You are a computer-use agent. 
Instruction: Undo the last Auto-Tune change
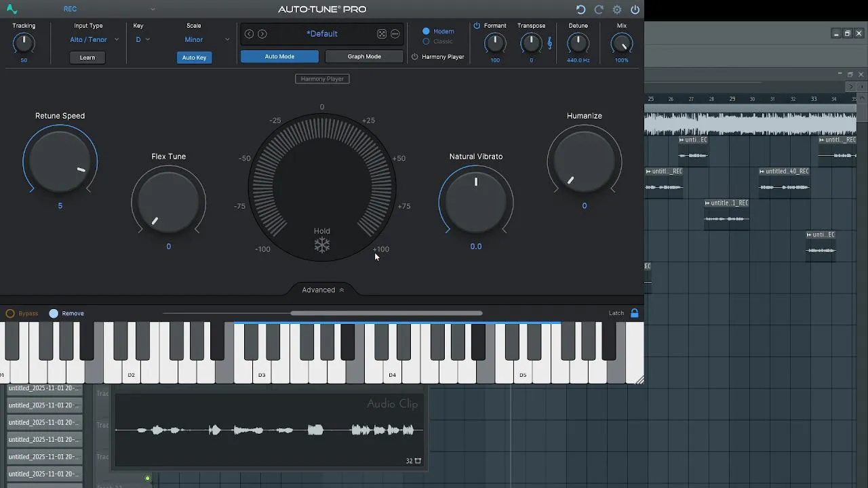[580, 9]
